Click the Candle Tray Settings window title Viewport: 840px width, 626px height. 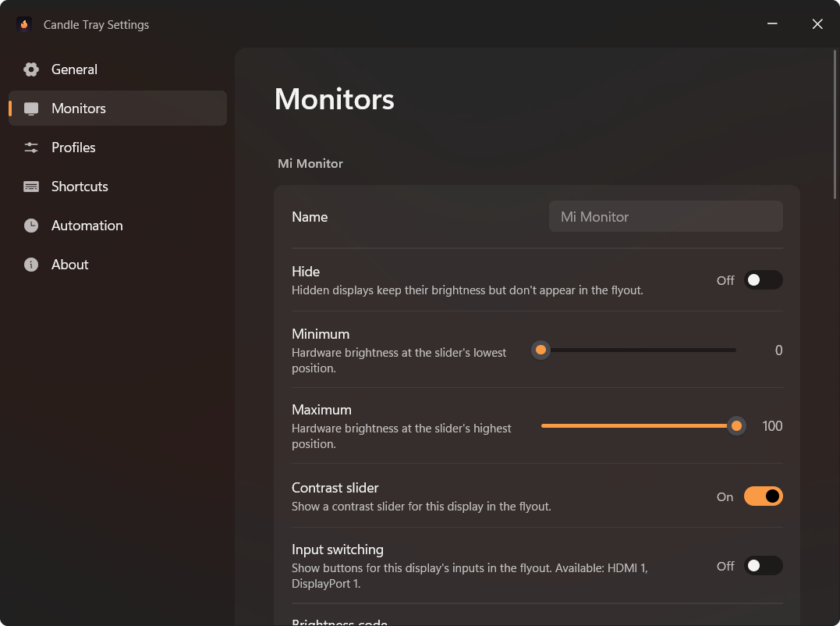click(96, 25)
